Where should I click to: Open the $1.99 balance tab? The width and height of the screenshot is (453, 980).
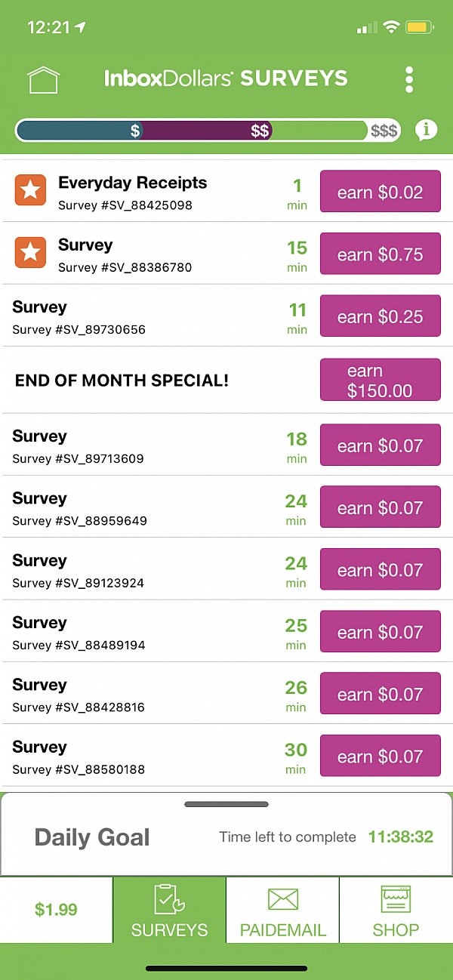57,910
